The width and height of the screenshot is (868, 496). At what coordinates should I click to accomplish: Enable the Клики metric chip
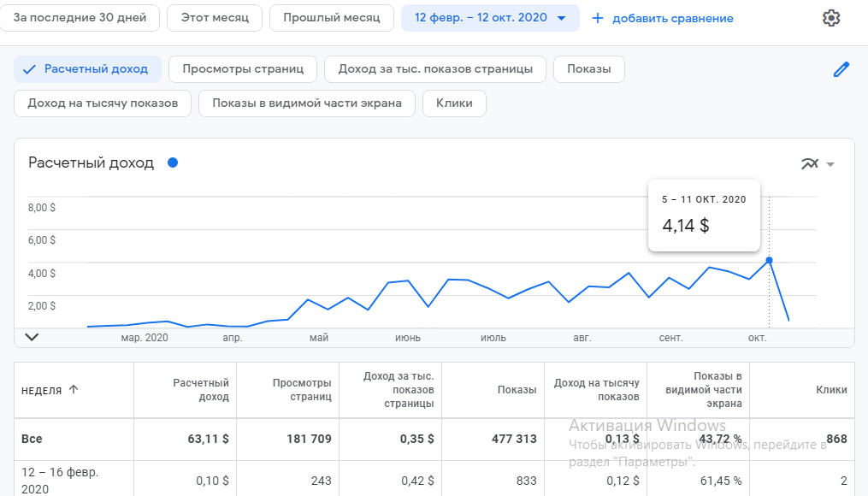click(x=454, y=103)
